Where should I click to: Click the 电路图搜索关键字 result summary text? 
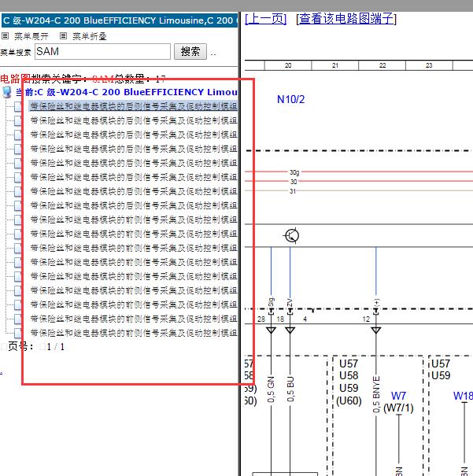pos(83,79)
